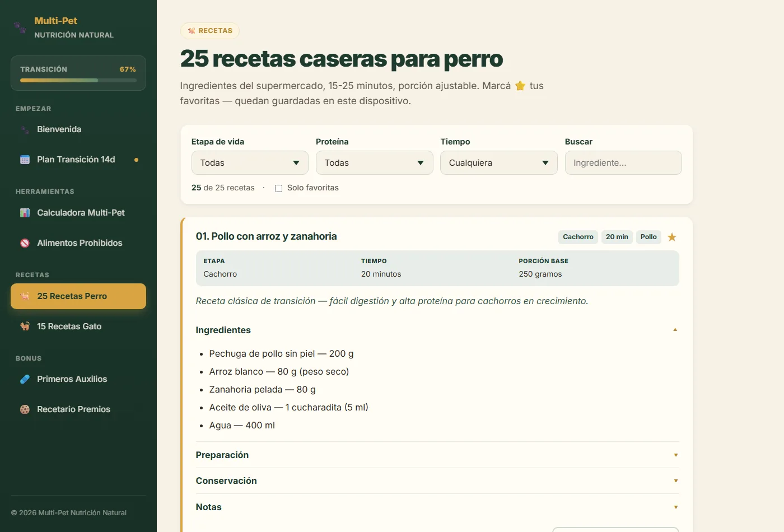This screenshot has height=532, width=784.
Task: Click ingredient Pechuga de pollo sin piel — 200 g
Action: (x=281, y=353)
